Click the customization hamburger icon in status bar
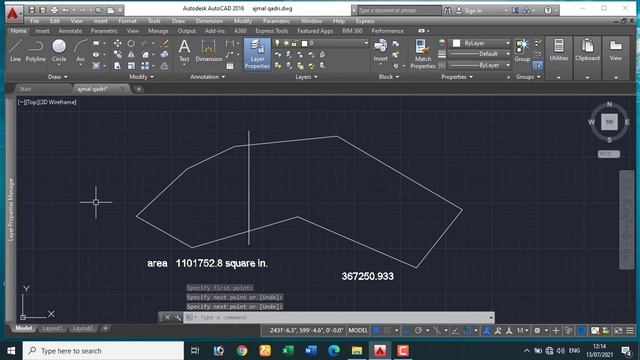640x360 pixels. coord(630,331)
